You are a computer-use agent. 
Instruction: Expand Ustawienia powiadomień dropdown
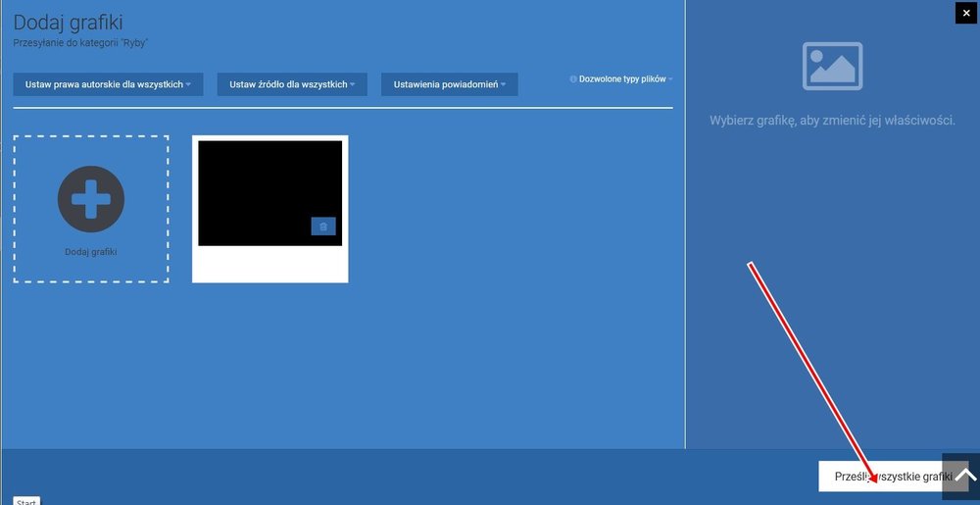450,84
